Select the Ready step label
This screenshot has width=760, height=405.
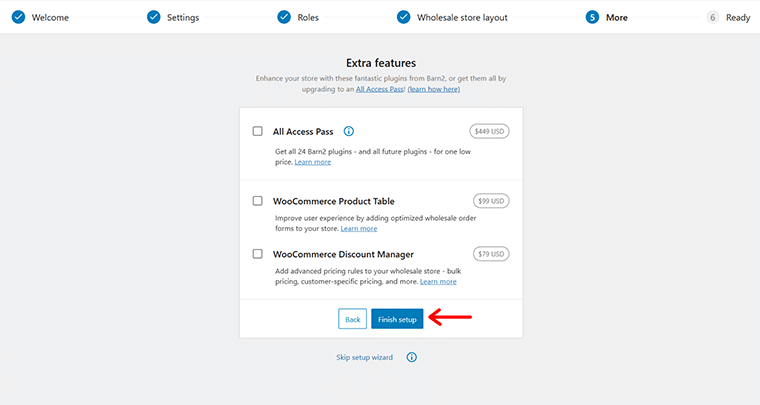[x=738, y=17]
